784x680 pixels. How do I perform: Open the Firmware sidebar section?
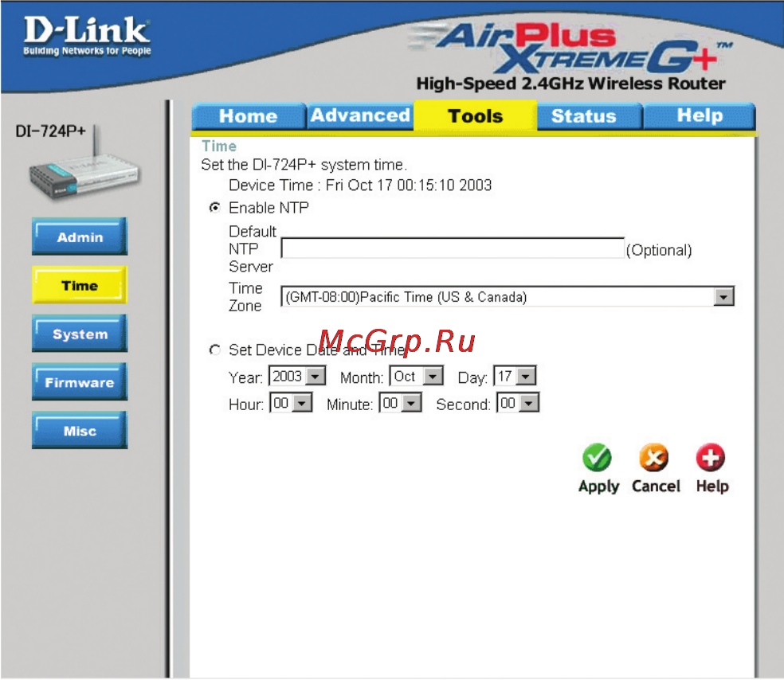tap(80, 382)
